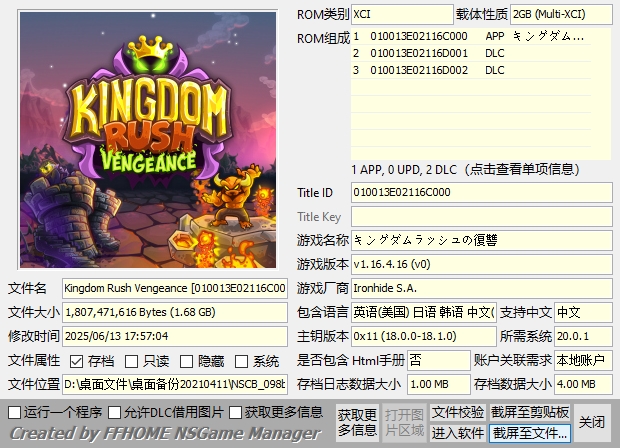Click the 游戏名称 field
Viewport: 620px width, 448px height.
482,240
